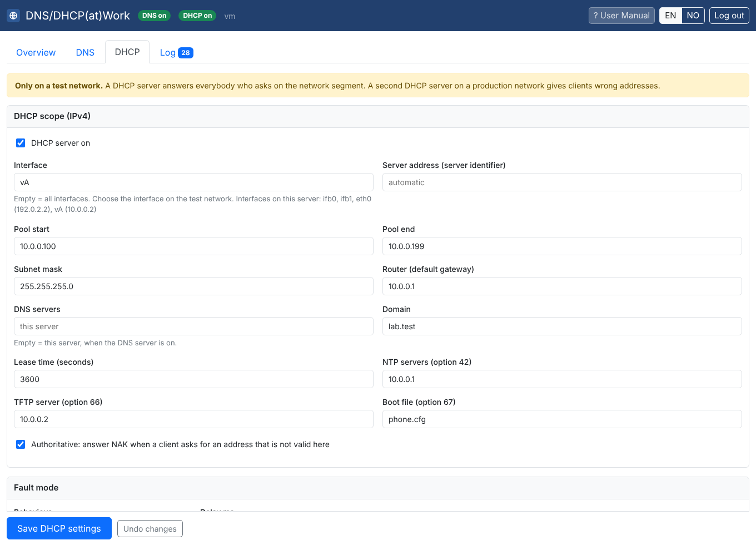Click the Router default gateway field
The image size is (756, 545).
point(562,286)
